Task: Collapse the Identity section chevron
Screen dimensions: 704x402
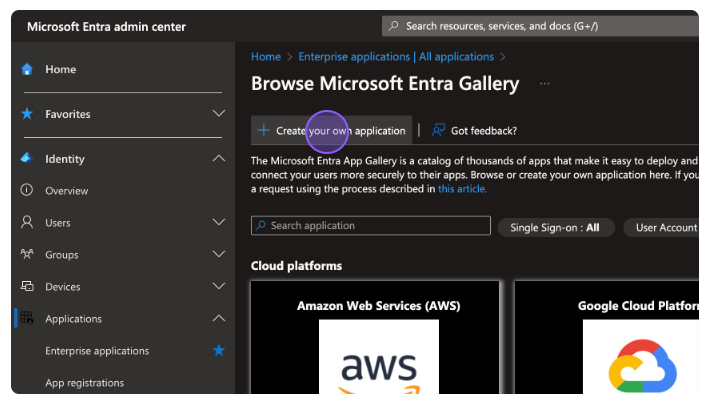Action: (x=219, y=159)
